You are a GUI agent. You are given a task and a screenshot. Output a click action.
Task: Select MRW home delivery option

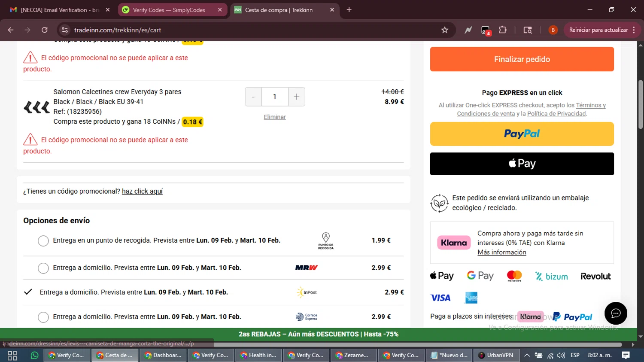[x=43, y=268]
